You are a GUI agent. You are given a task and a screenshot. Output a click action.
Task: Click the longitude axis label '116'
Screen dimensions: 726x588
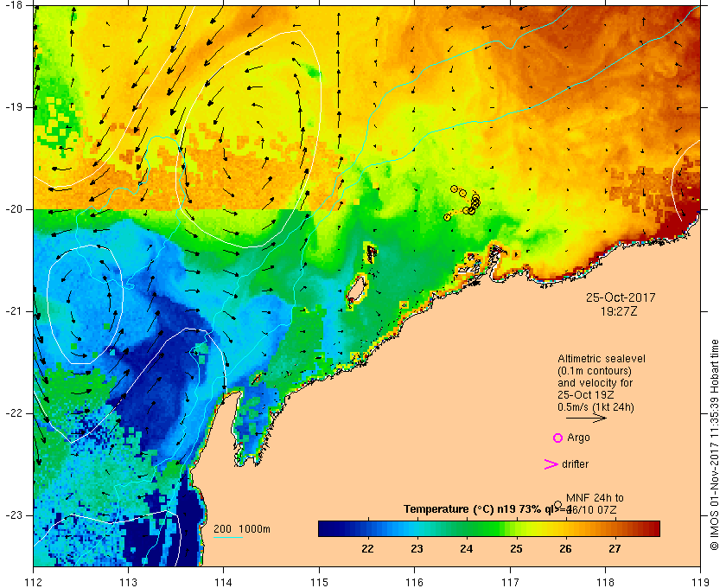[x=414, y=582]
